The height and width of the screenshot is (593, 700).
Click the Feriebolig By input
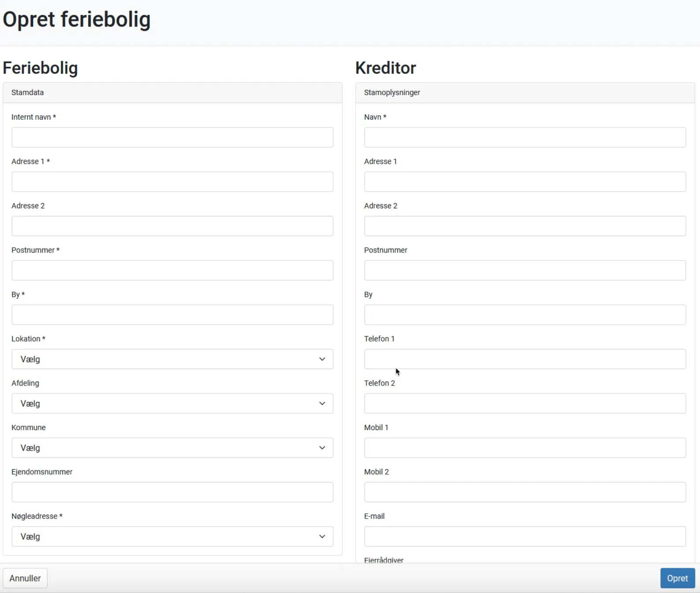(172, 315)
